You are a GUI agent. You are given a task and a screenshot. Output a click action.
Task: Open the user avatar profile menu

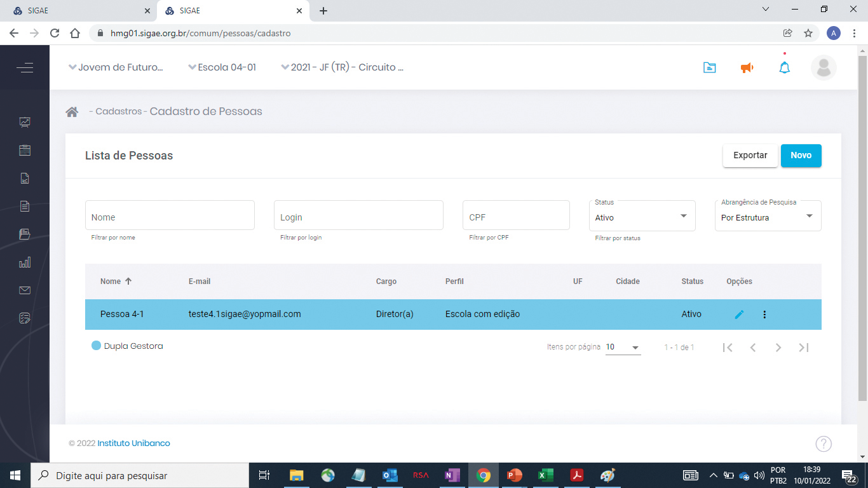(x=824, y=67)
